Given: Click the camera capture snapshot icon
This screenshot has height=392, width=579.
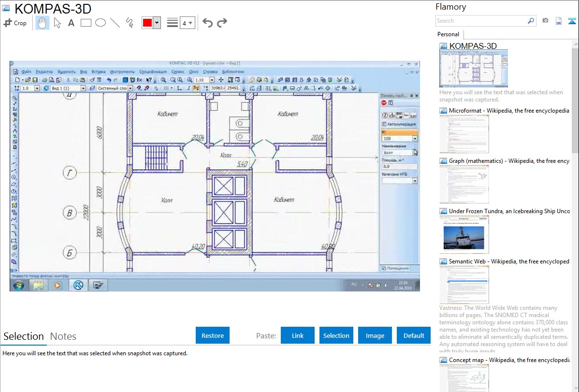Looking at the screenshot, I should [545, 21].
